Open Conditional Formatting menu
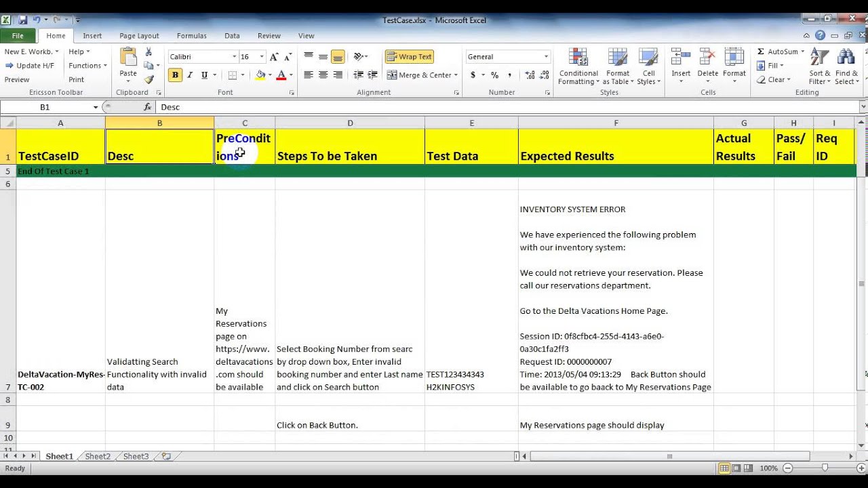Viewport: 868px width, 488px height. click(x=578, y=66)
